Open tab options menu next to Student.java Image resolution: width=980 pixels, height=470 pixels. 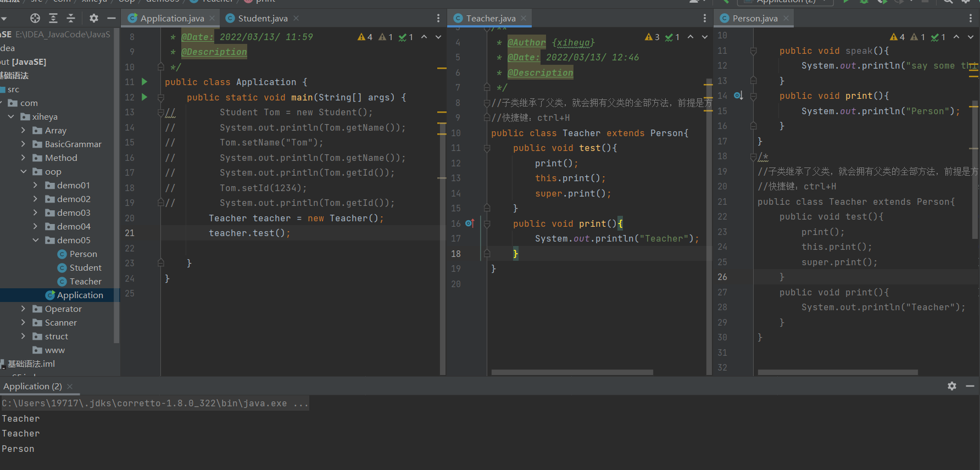pyautogui.click(x=438, y=18)
